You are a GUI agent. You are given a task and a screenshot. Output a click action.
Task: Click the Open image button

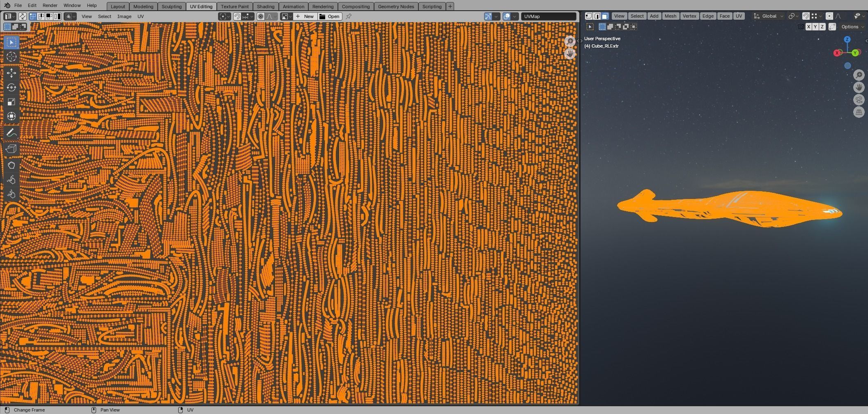pos(330,16)
